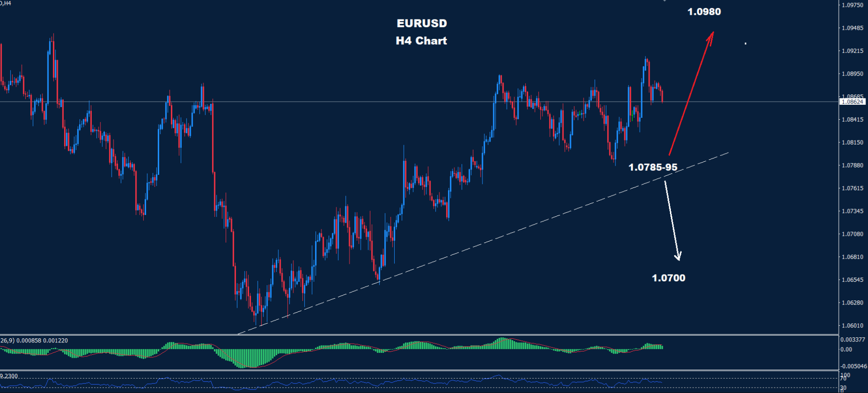Click the MACD zero level label 0.00
The width and height of the screenshot is (868, 393).
pos(846,350)
